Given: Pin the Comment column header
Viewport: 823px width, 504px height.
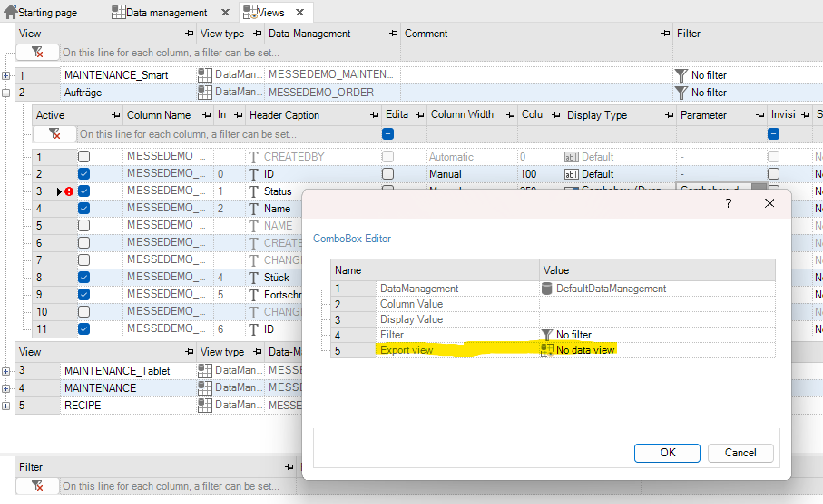Looking at the screenshot, I should 666,34.
